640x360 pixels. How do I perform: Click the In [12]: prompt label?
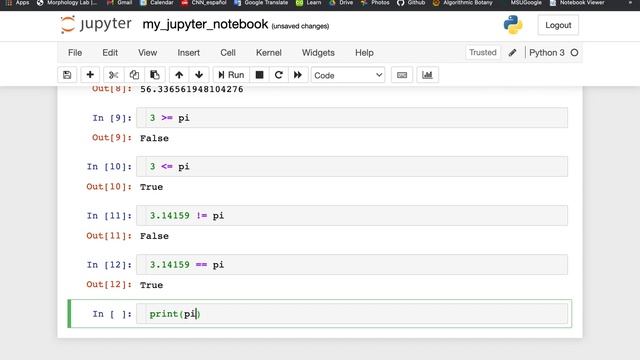click(x=109, y=265)
